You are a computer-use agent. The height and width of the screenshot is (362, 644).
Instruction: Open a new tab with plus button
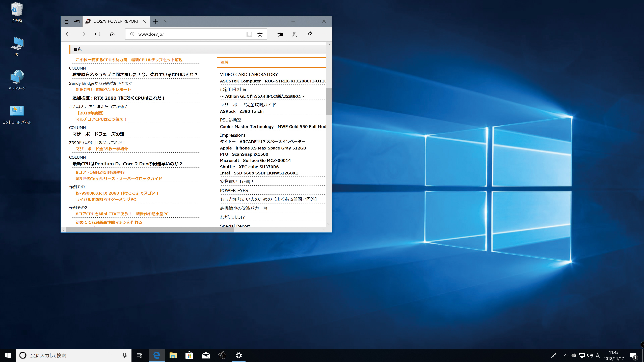point(155,21)
